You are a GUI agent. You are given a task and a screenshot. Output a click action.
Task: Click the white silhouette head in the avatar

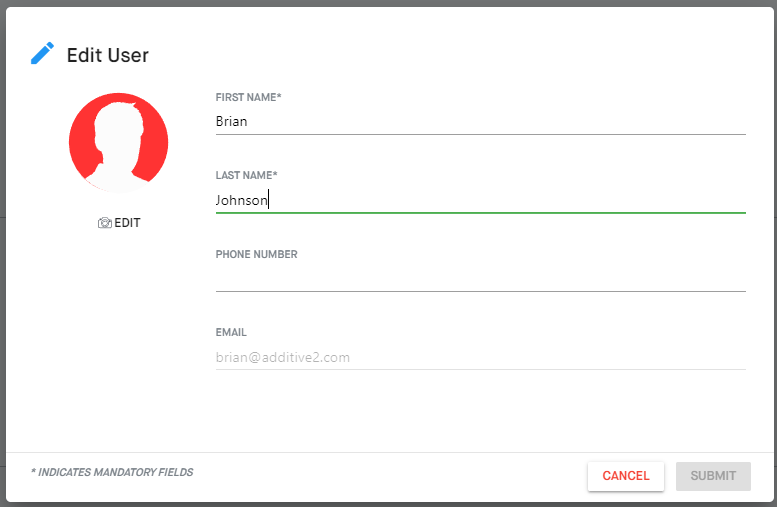(x=119, y=124)
